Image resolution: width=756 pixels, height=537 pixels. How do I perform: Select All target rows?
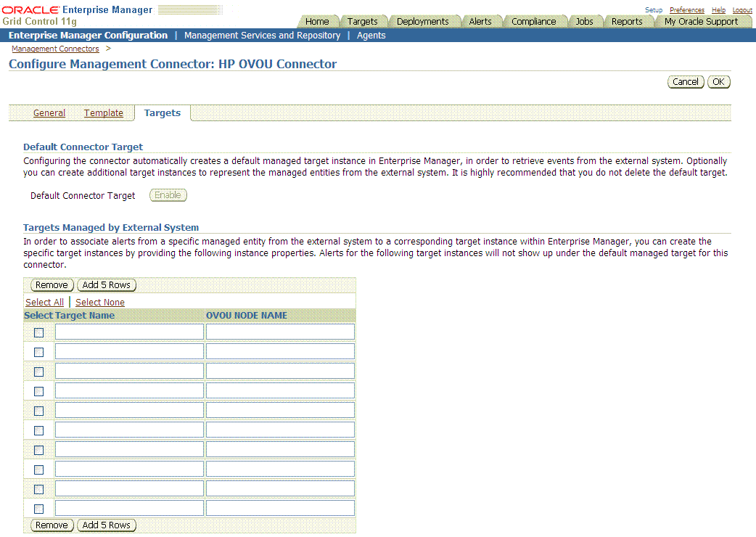[44, 302]
